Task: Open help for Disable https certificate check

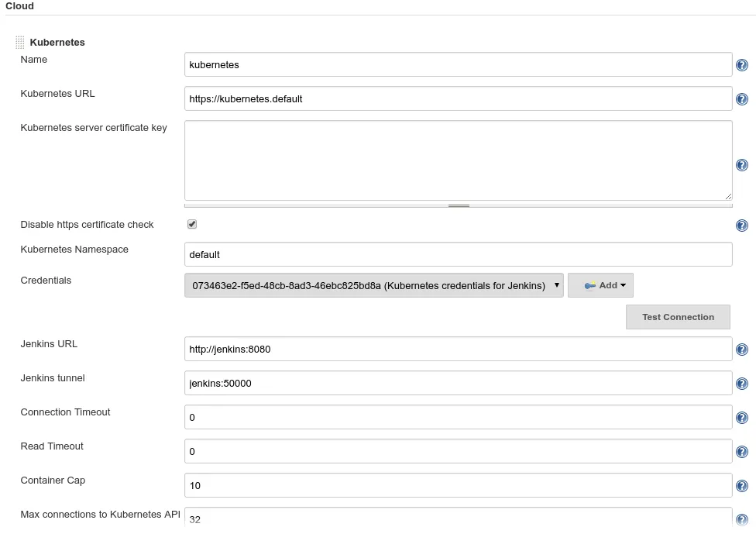Action: click(741, 226)
